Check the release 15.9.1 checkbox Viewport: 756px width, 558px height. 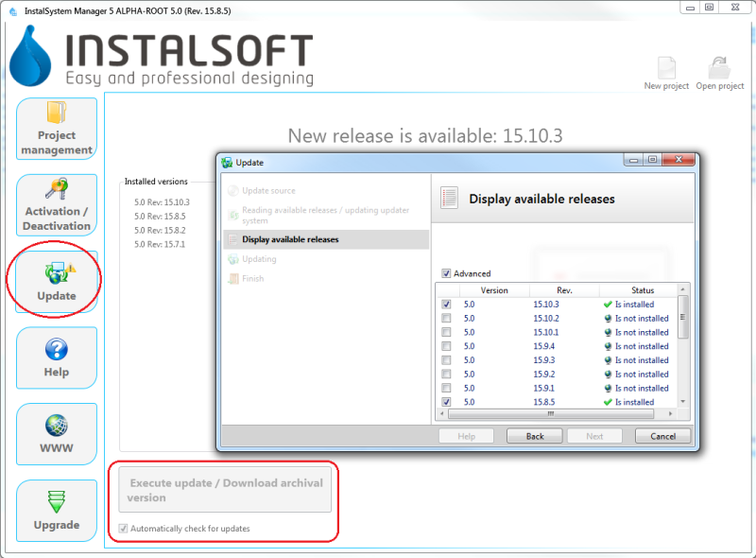[446, 389]
